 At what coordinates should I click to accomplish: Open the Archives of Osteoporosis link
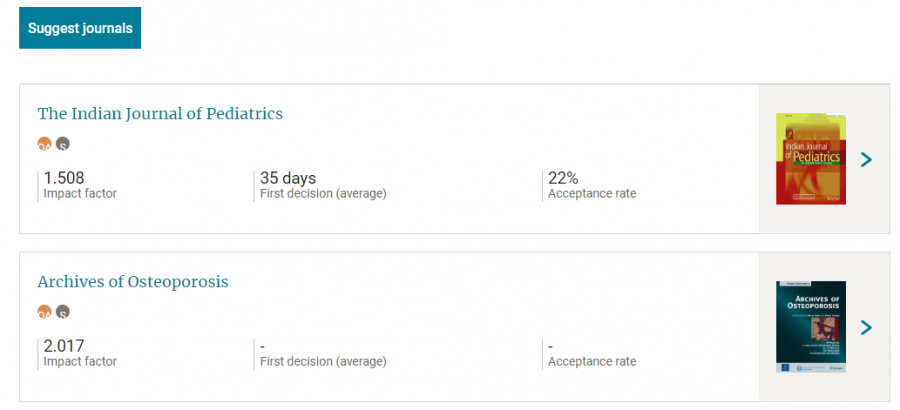(x=133, y=282)
